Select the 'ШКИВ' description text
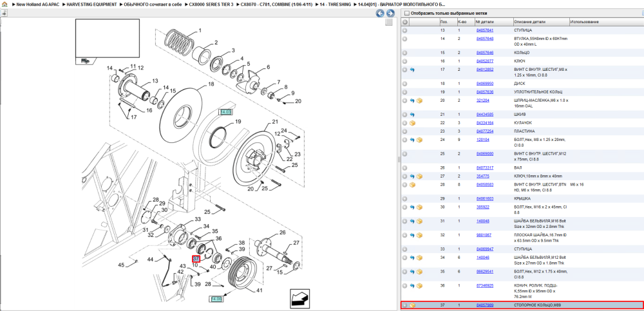 (519, 115)
